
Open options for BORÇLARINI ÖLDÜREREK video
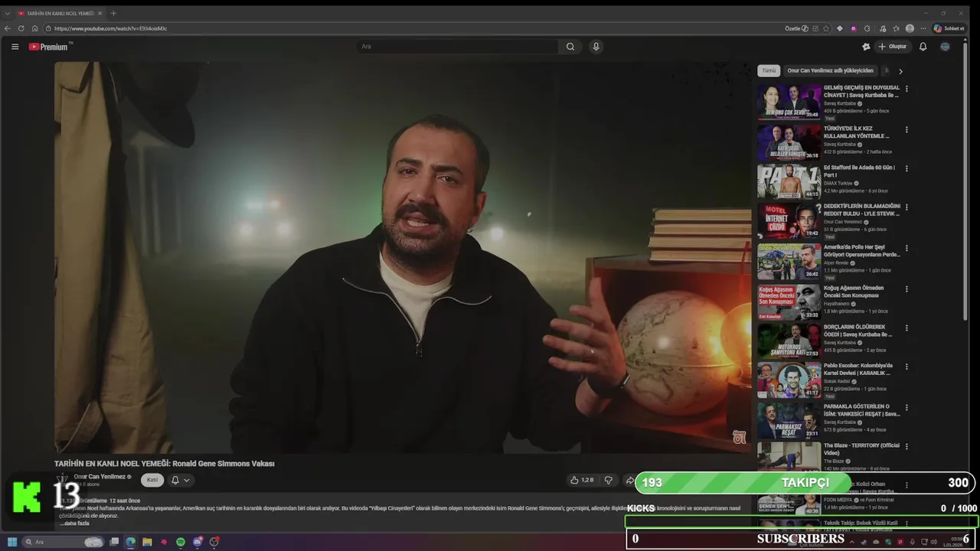click(x=906, y=328)
